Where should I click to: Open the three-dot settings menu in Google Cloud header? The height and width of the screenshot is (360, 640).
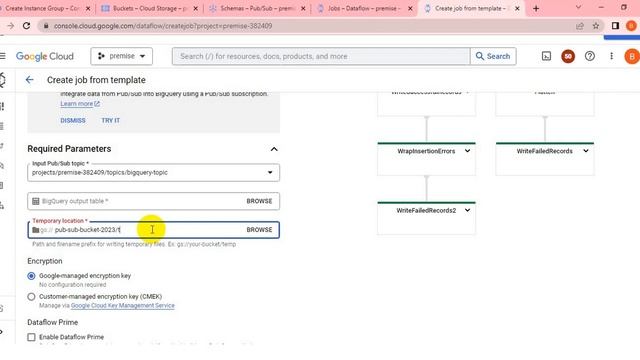611,56
